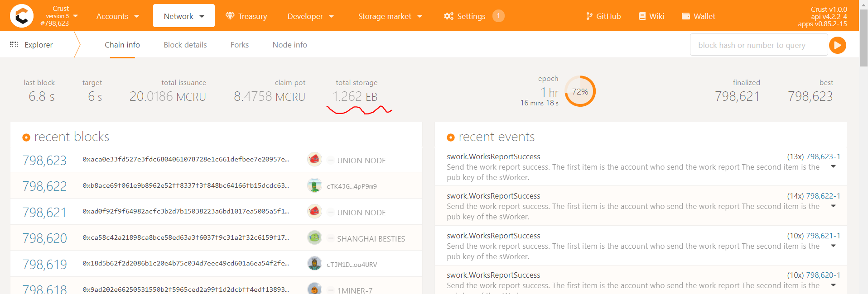
Task: Expand the Developer menu
Action: coord(311,16)
